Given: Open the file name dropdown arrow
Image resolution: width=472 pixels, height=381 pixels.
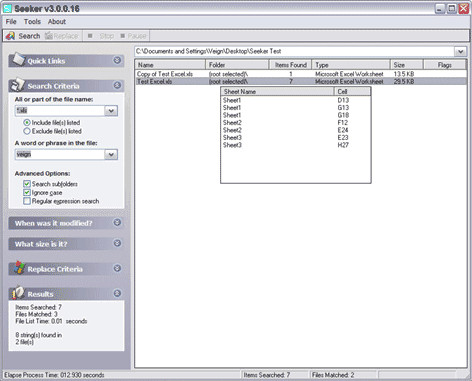Looking at the screenshot, I should tap(111, 111).
